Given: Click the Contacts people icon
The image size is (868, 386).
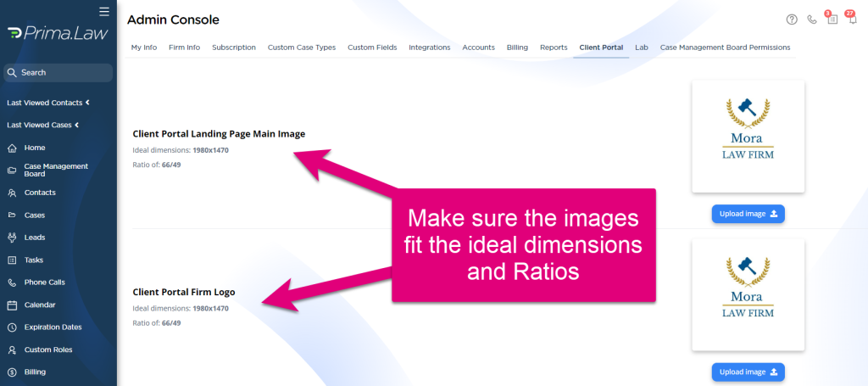Looking at the screenshot, I should [12, 193].
